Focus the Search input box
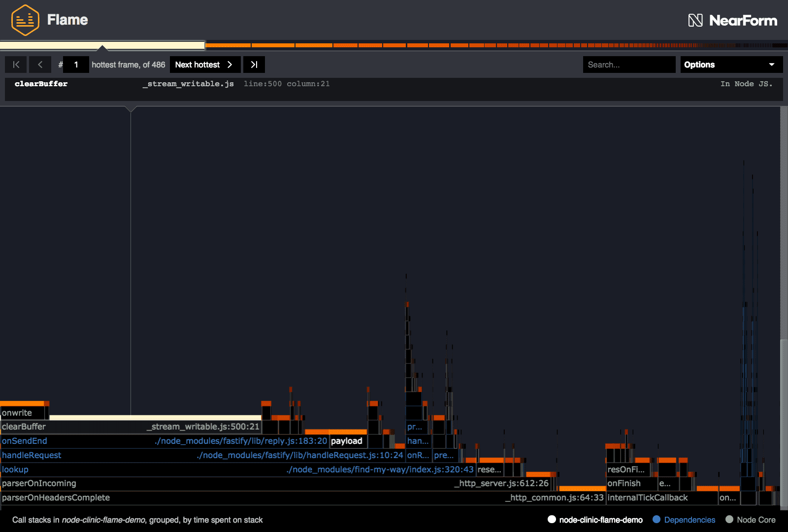 coord(628,65)
